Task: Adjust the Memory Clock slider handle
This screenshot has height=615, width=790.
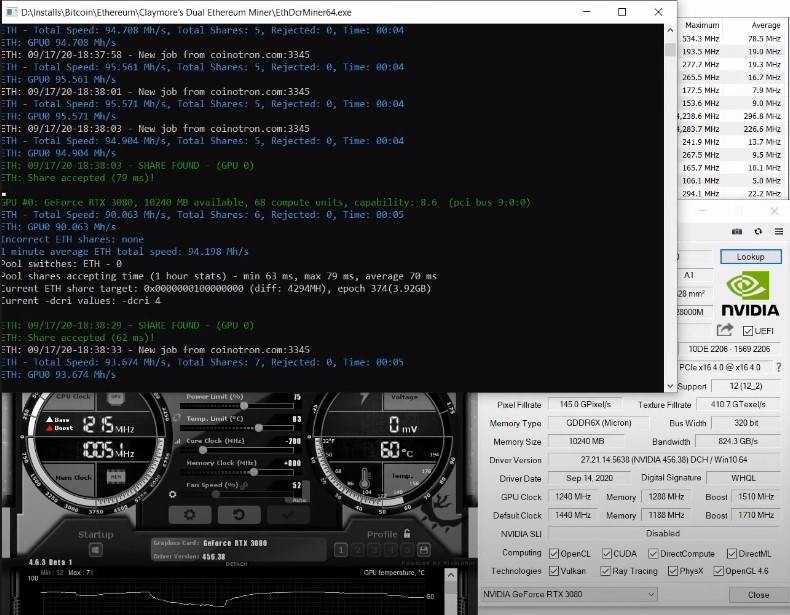Action: coord(254,472)
